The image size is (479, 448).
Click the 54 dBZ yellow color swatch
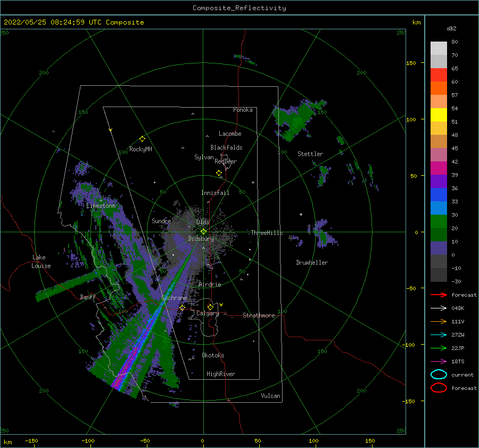[x=439, y=115]
